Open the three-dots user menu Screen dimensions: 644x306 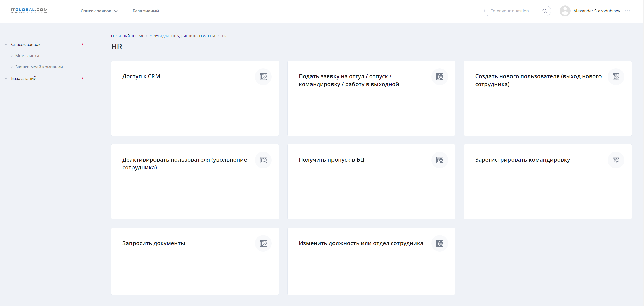point(627,11)
